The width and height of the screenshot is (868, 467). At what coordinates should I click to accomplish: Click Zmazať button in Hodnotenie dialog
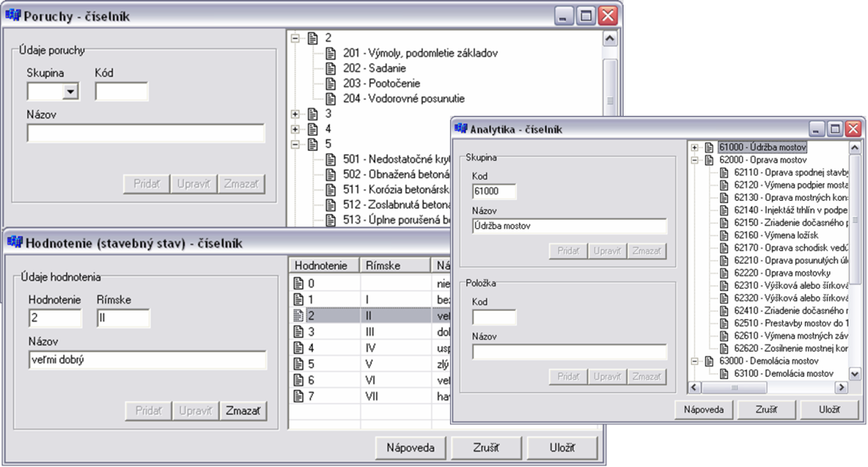243,411
